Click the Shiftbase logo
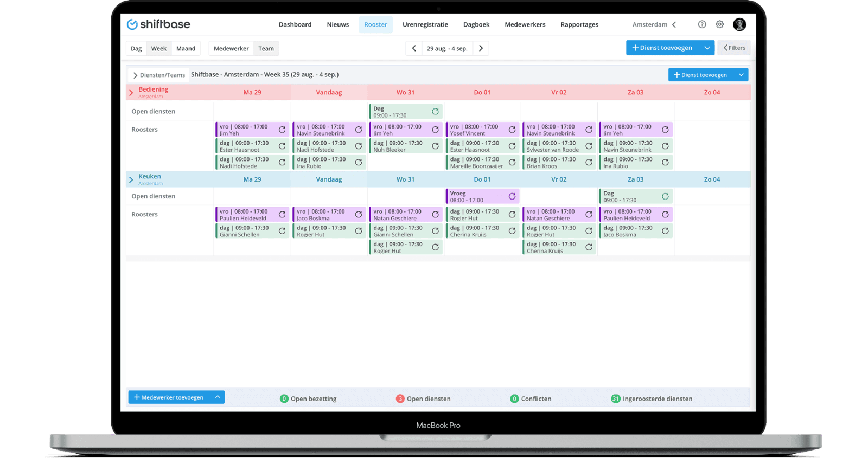The width and height of the screenshot is (868, 469). pos(158,24)
